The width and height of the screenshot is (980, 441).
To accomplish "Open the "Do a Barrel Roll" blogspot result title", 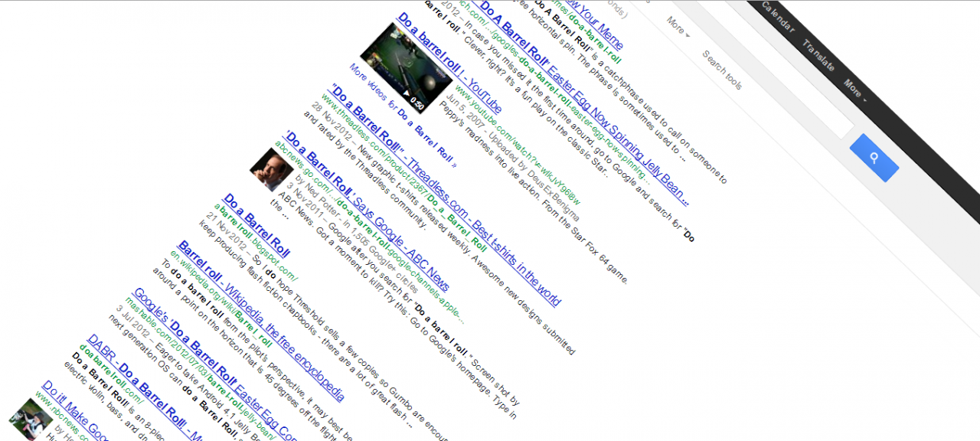I will point(256,227).
